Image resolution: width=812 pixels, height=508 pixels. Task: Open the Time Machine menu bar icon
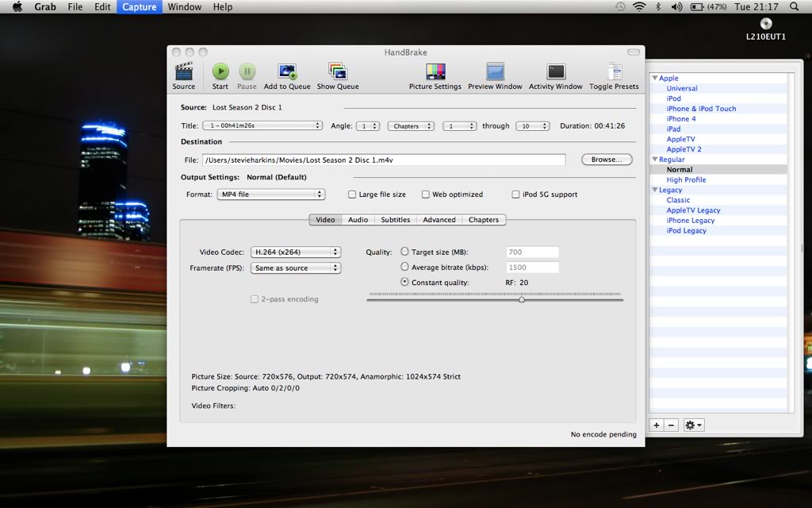click(620, 6)
